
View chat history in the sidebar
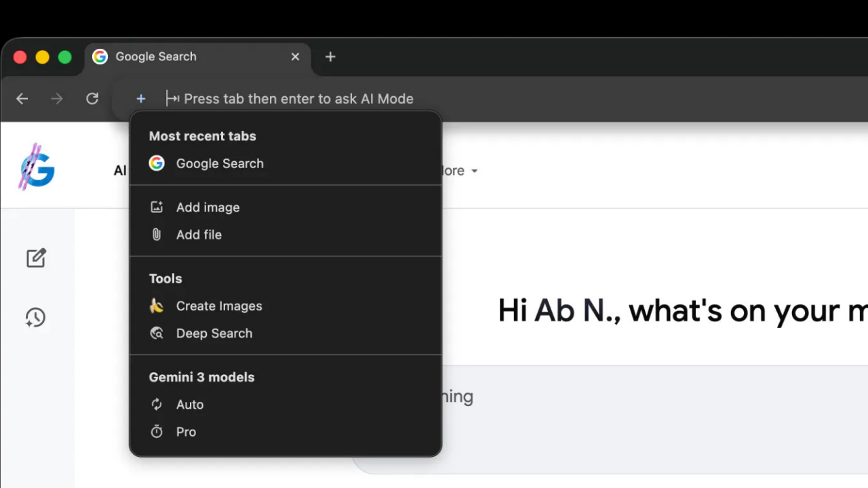coord(36,317)
